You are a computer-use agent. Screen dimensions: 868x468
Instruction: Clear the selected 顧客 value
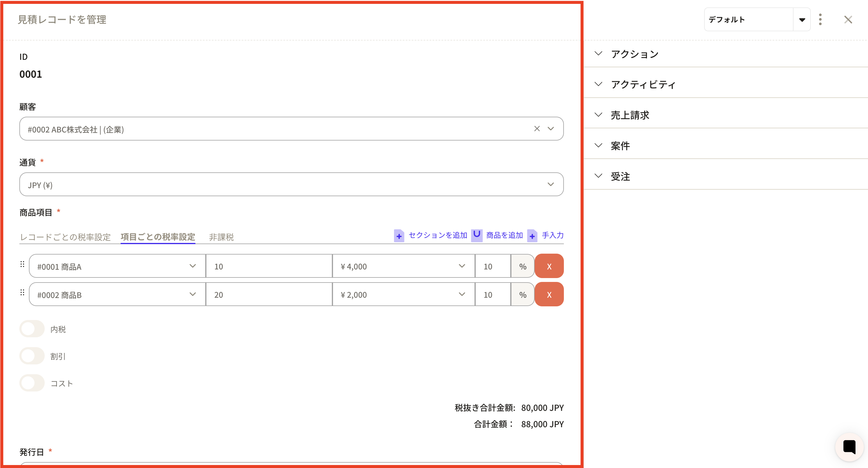(x=537, y=129)
